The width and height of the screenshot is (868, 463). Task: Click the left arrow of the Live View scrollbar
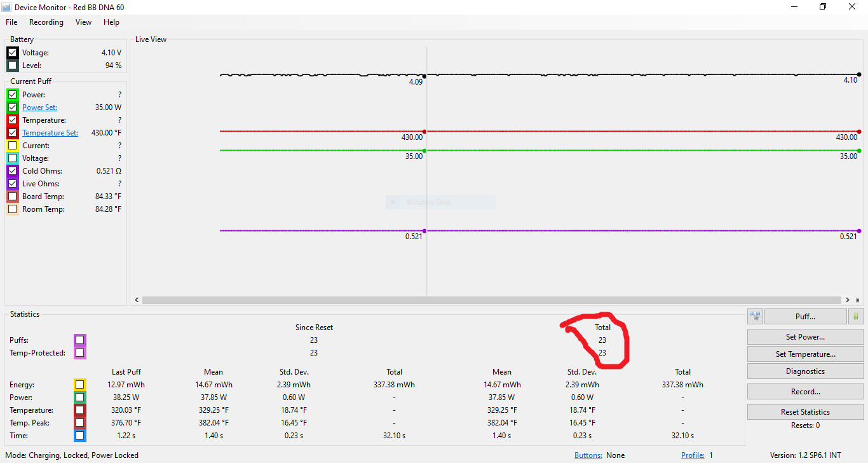click(x=137, y=300)
